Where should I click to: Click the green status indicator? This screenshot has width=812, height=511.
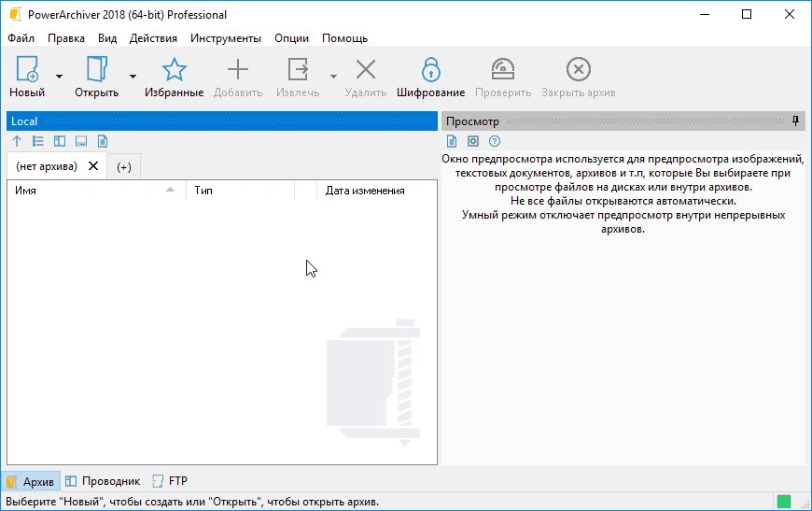[784, 502]
